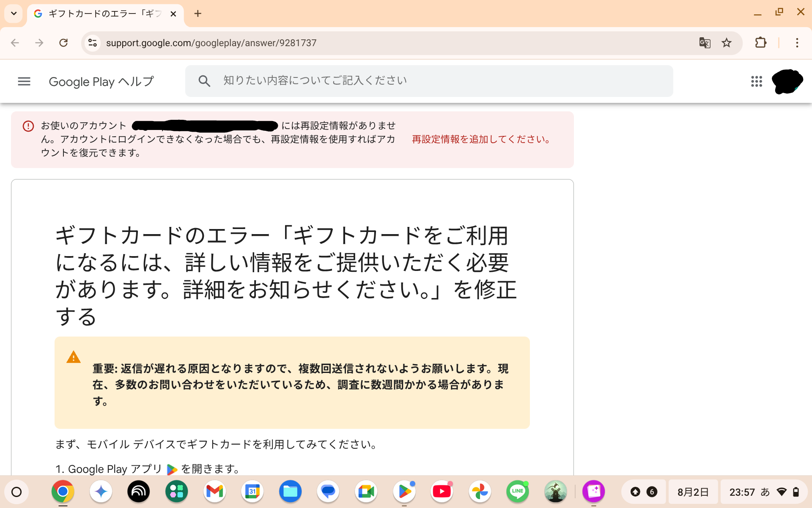Open Google Messages from the shelf

pyautogui.click(x=328, y=491)
